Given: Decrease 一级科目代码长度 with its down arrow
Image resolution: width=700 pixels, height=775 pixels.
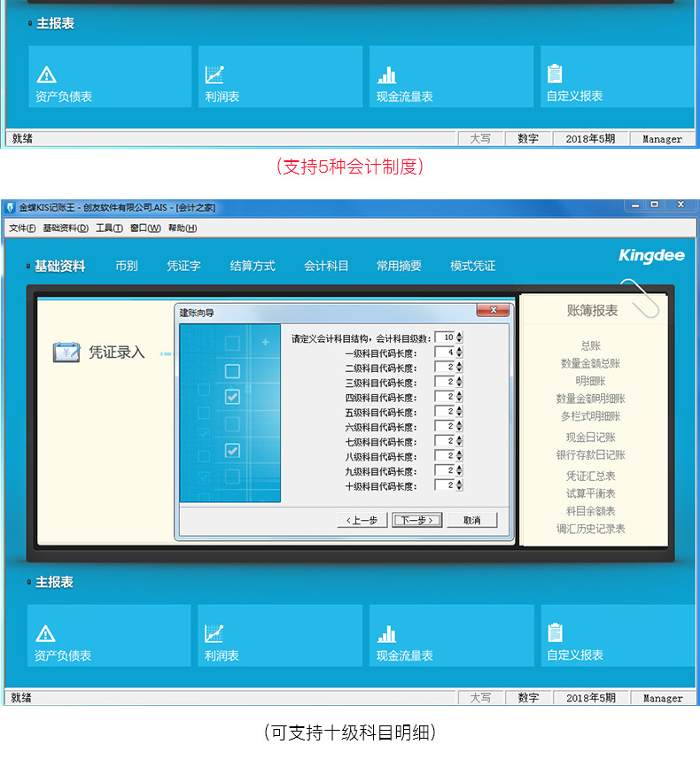Looking at the screenshot, I should tap(460, 355).
